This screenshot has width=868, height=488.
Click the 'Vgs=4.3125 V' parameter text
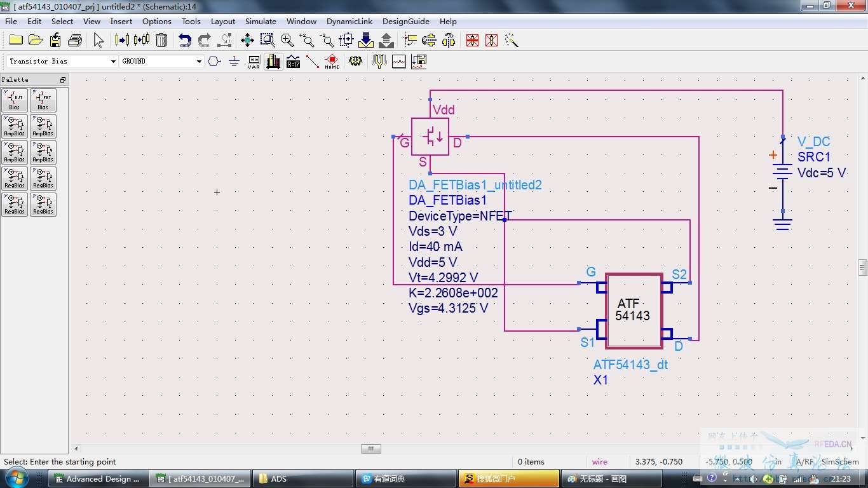point(448,308)
